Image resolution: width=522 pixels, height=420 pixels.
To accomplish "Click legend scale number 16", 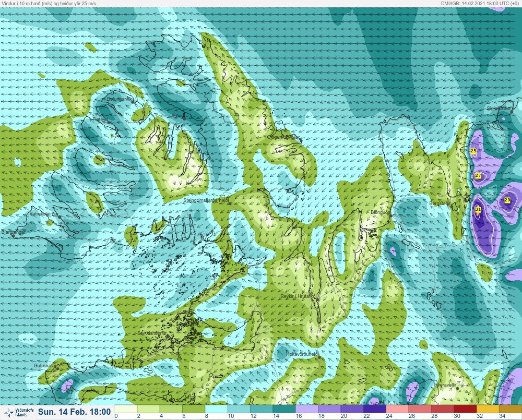I will tap(299, 416).
